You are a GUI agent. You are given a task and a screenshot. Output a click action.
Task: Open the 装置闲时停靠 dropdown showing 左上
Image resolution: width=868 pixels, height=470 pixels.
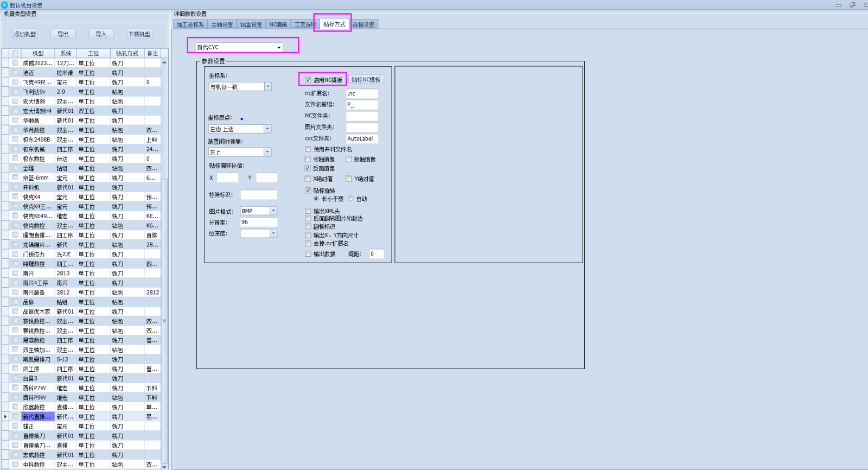tap(267, 153)
